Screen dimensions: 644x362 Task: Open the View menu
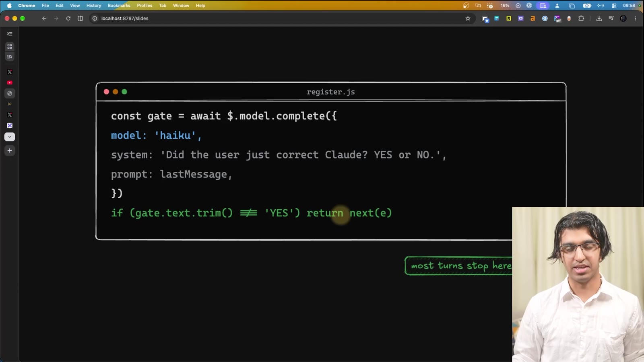75,6
